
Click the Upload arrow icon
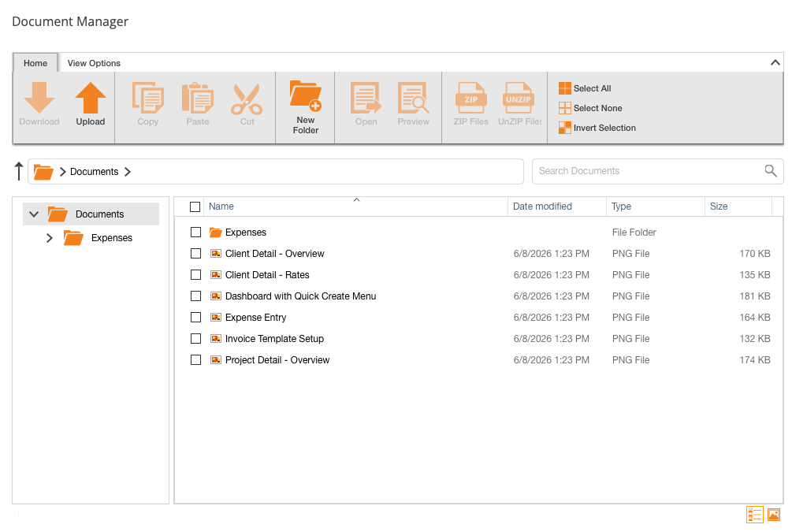click(x=91, y=98)
